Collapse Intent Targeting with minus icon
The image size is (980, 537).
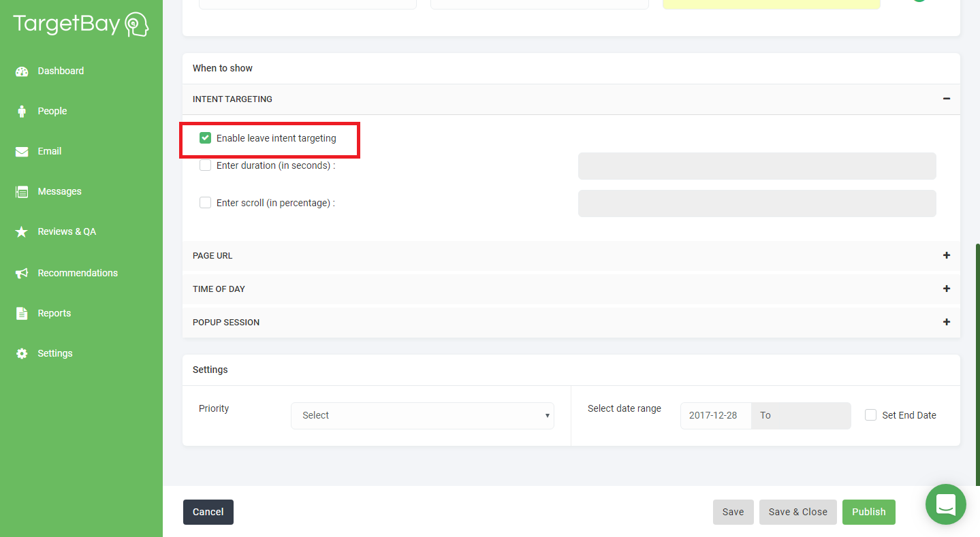947,99
